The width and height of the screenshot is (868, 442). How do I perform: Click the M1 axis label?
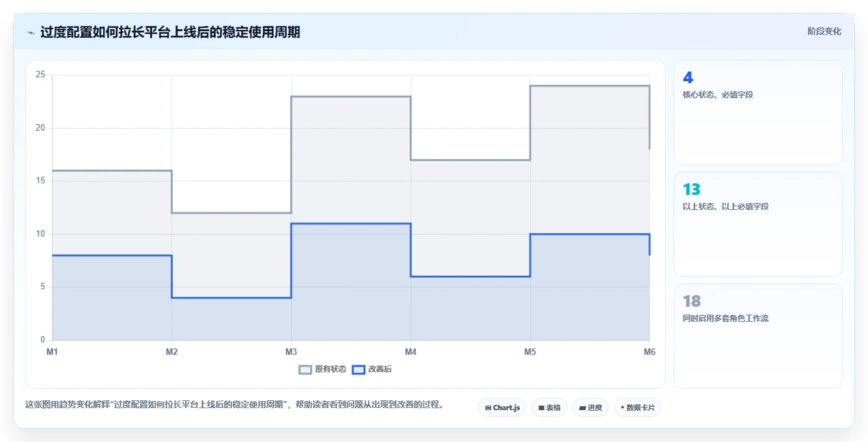(52, 352)
